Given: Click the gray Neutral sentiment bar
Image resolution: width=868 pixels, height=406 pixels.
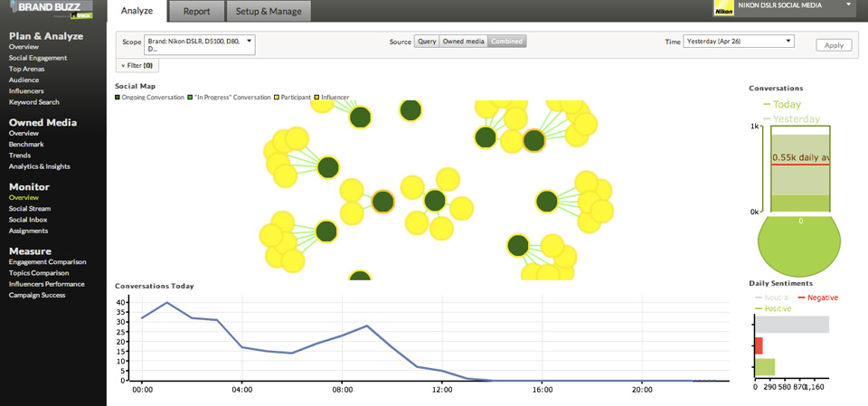Looking at the screenshot, I should [x=792, y=325].
